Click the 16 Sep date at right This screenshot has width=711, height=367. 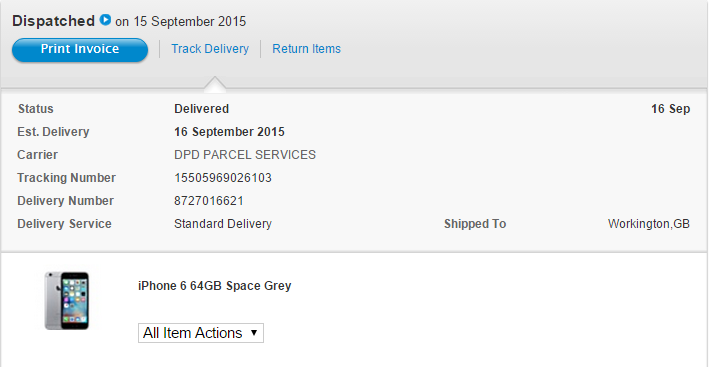671,109
